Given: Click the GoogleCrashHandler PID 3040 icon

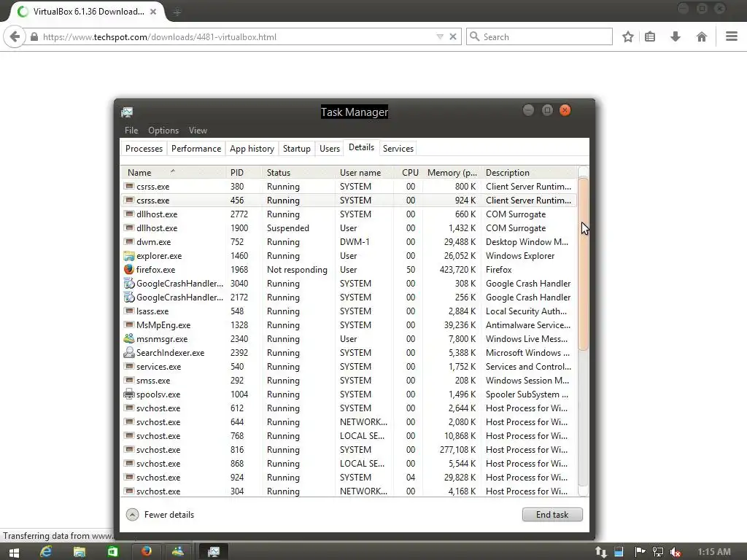Looking at the screenshot, I should tap(128, 283).
